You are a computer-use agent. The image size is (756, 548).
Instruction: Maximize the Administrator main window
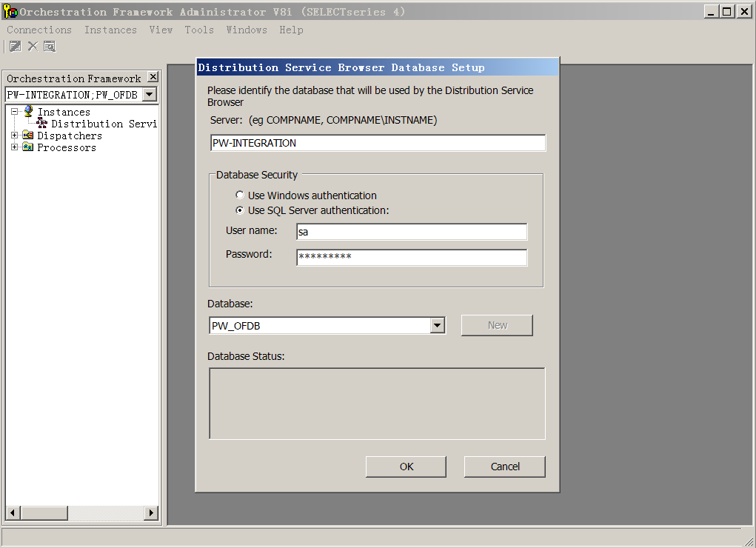click(x=727, y=12)
